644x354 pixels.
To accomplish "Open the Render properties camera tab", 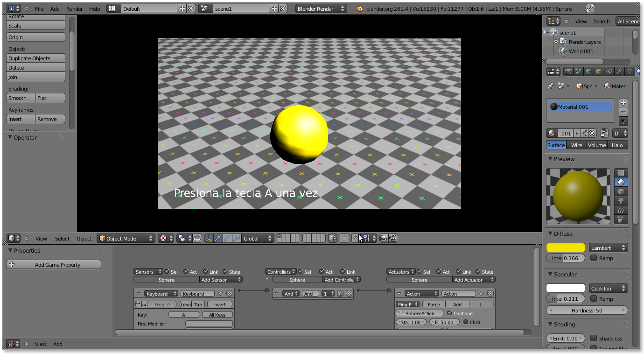I will [x=568, y=71].
